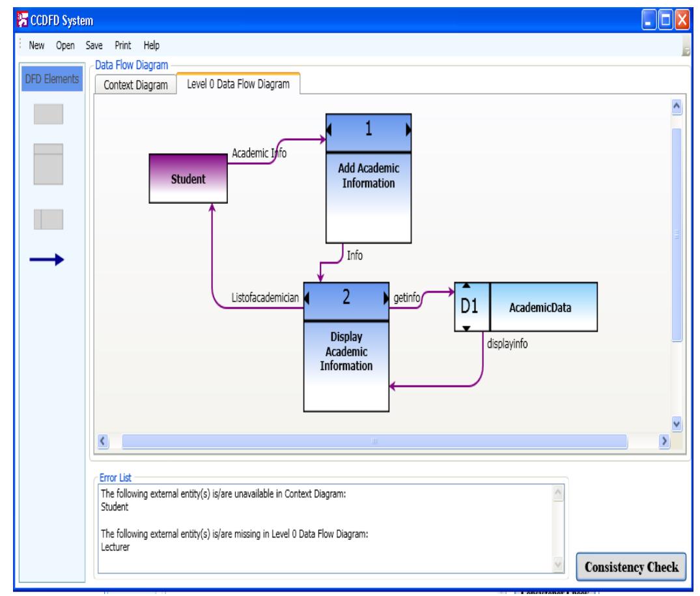Click Save in the menu bar
This screenshot has height=596, width=700.
pyautogui.click(x=94, y=46)
